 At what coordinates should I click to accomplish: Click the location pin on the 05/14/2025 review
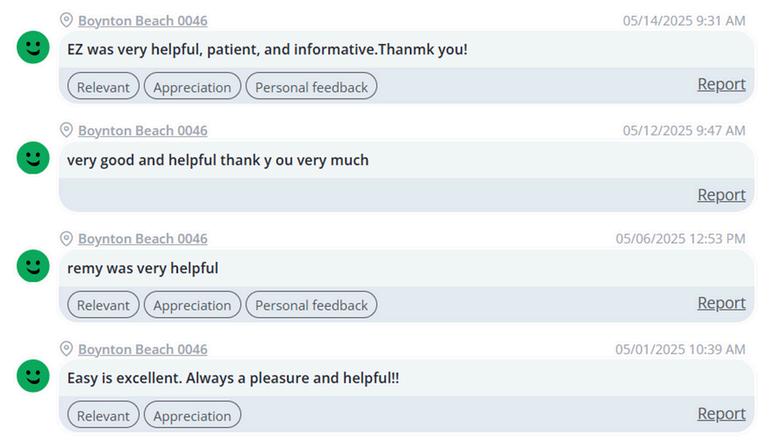[x=67, y=20]
